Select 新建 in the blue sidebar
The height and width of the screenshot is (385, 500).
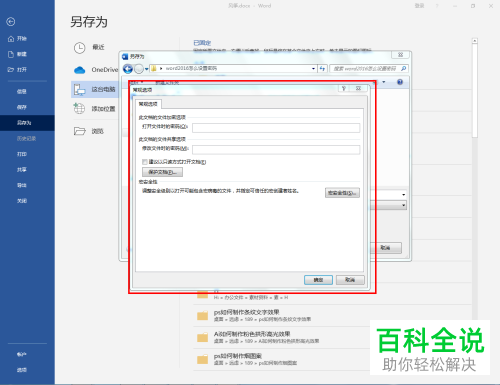point(17,54)
